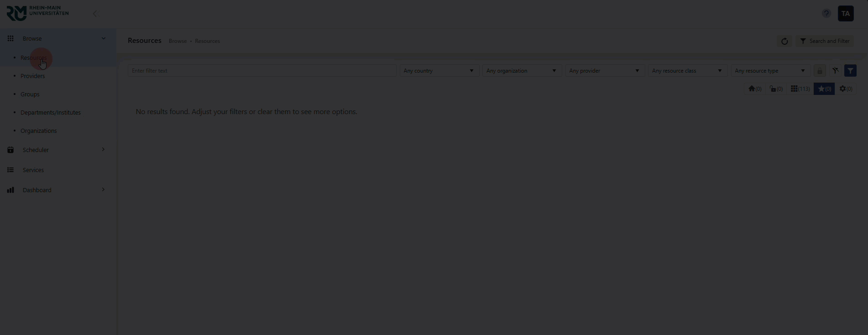The width and height of the screenshot is (868, 335).
Task: Open the Any provider dropdown
Action: tap(605, 71)
